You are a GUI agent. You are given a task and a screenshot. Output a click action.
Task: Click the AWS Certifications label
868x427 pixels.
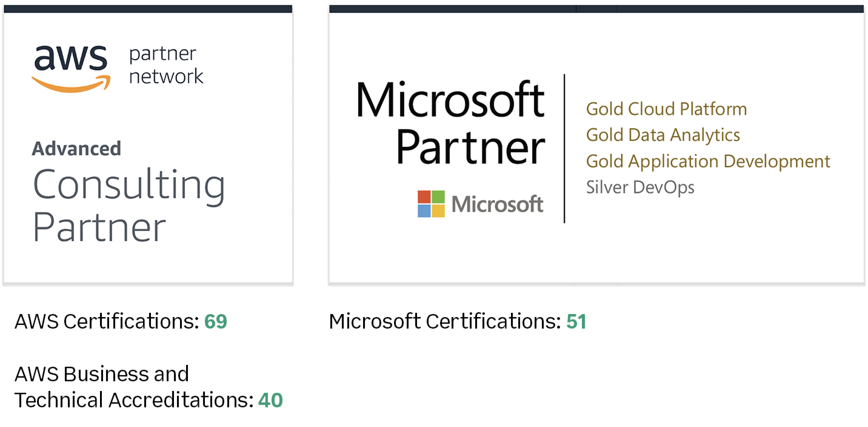(107, 321)
